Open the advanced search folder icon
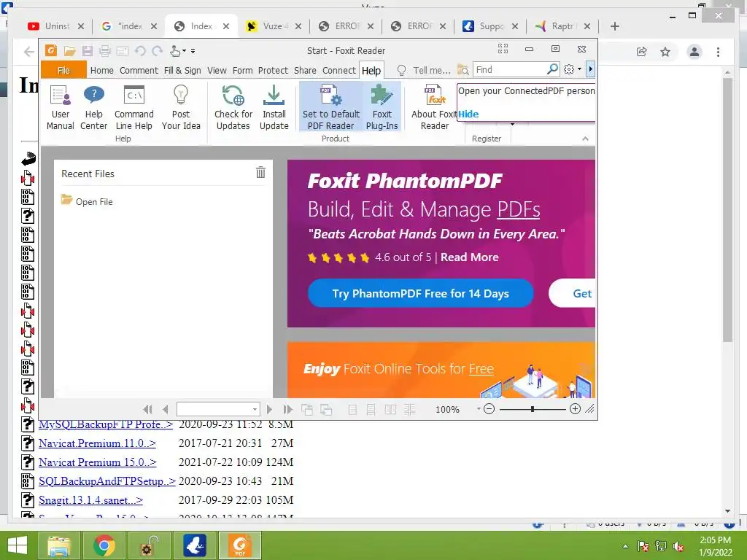747x560 pixels. pyautogui.click(x=462, y=70)
